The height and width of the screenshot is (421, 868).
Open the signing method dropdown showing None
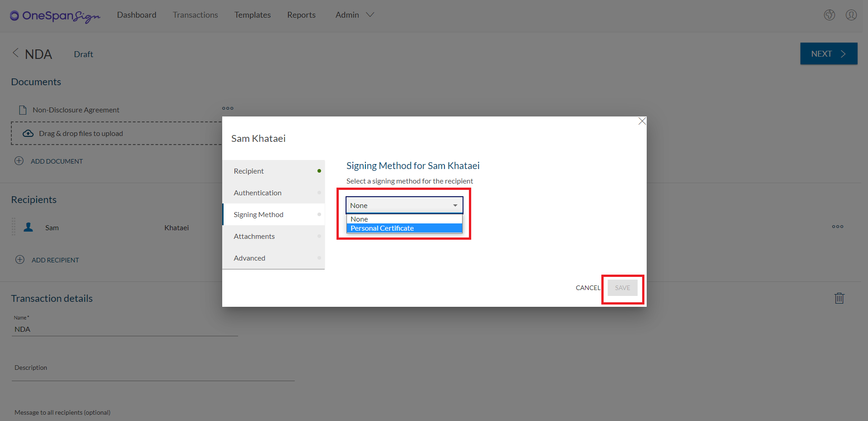(x=405, y=205)
